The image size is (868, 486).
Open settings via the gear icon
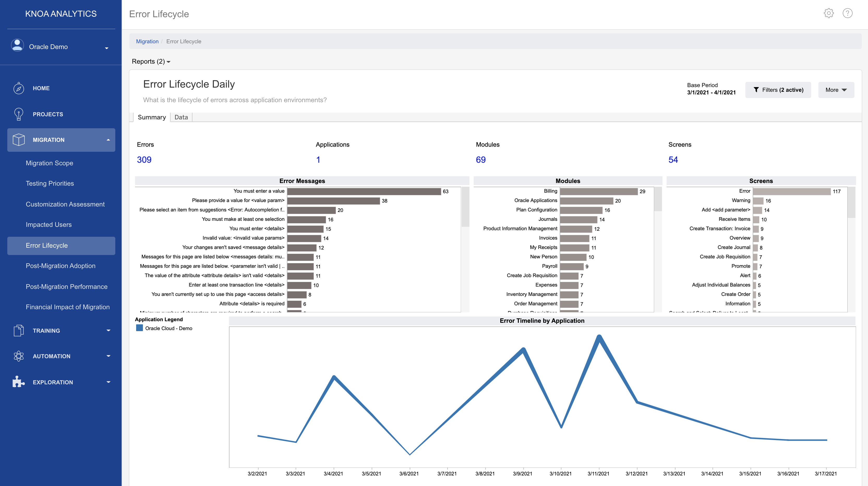pyautogui.click(x=828, y=14)
